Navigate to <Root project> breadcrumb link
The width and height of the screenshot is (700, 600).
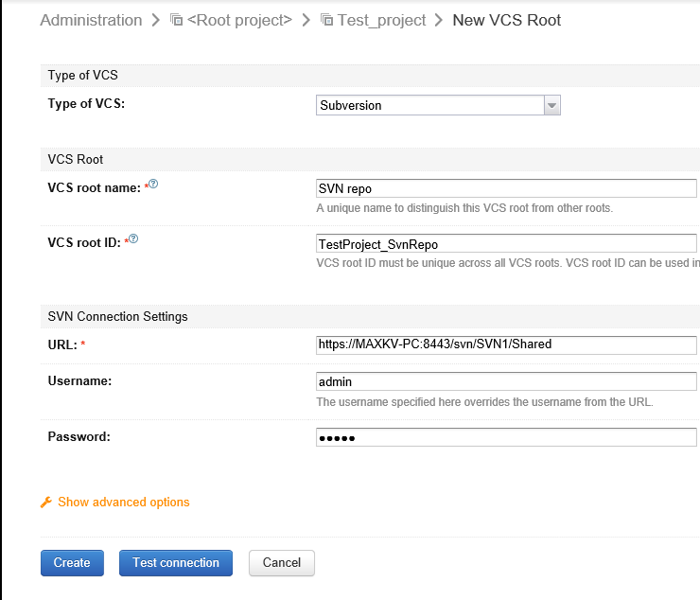point(240,20)
